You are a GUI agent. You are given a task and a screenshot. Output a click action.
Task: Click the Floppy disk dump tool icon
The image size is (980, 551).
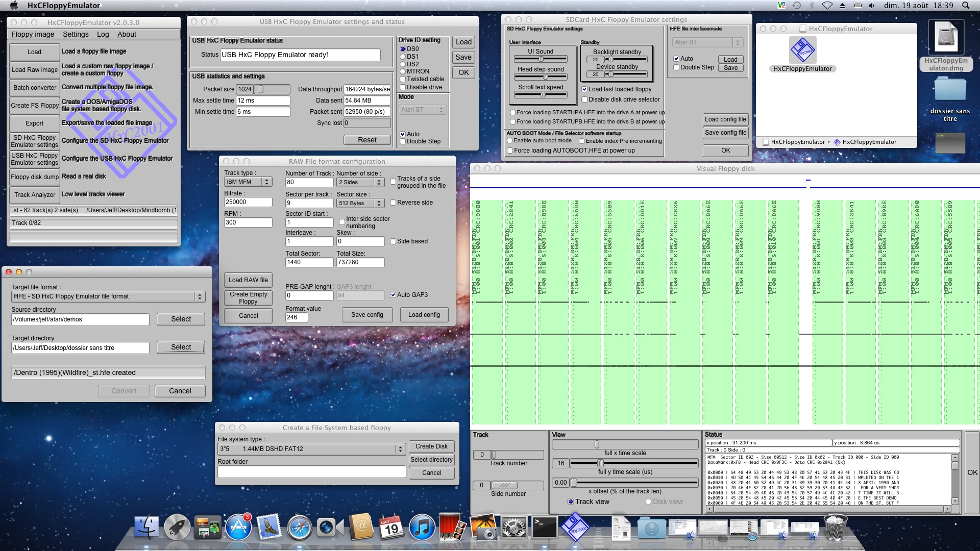(x=34, y=175)
